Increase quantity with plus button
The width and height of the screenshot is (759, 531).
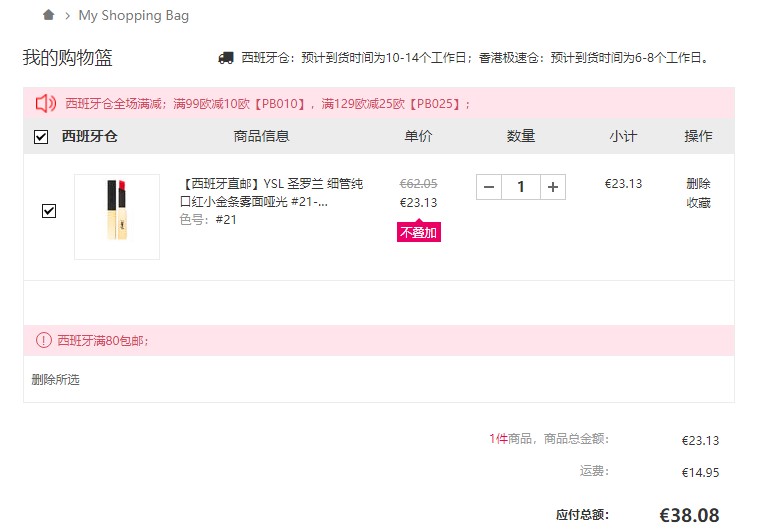[x=553, y=187]
